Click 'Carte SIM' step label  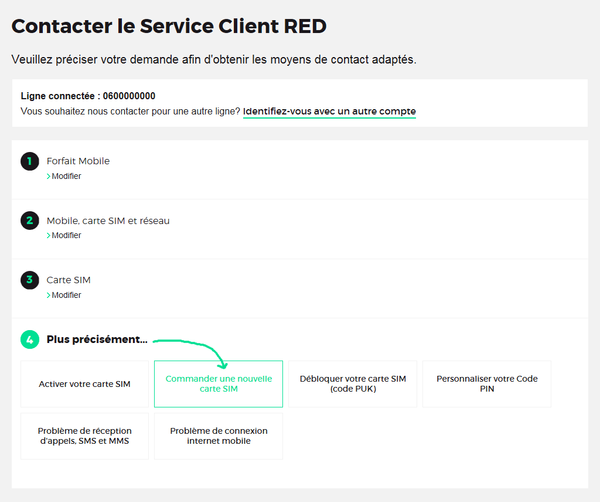pos(68,280)
